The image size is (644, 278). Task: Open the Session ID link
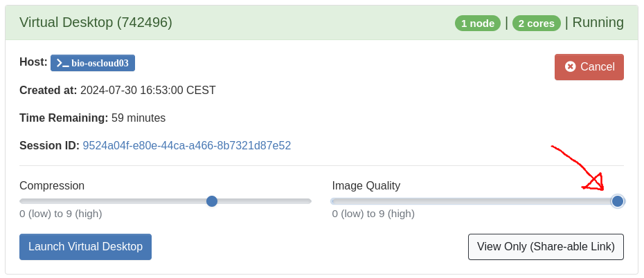(x=186, y=146)
